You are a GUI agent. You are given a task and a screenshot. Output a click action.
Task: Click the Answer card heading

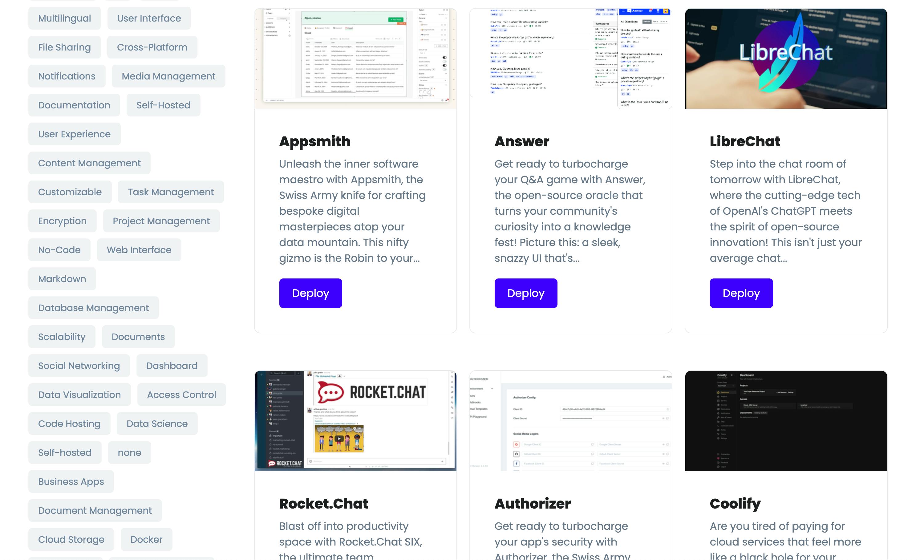(x=522, y=141)
